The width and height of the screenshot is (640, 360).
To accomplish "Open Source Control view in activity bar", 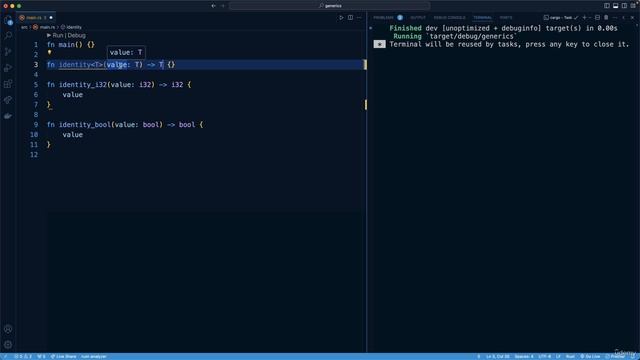I will pos(8,52).
